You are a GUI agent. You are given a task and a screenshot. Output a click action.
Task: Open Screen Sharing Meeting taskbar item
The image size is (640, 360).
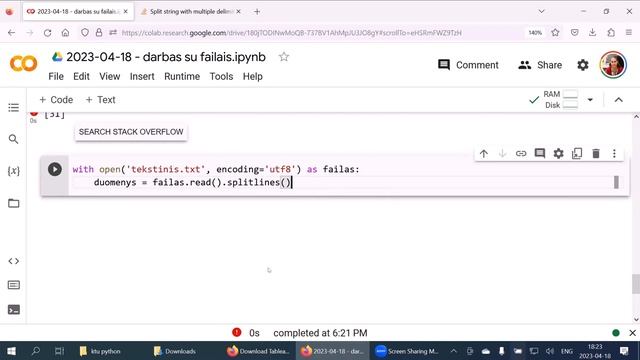407,351
